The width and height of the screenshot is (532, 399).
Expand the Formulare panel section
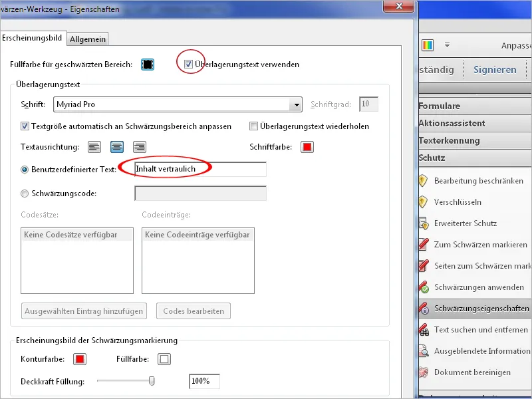(475, 106)
